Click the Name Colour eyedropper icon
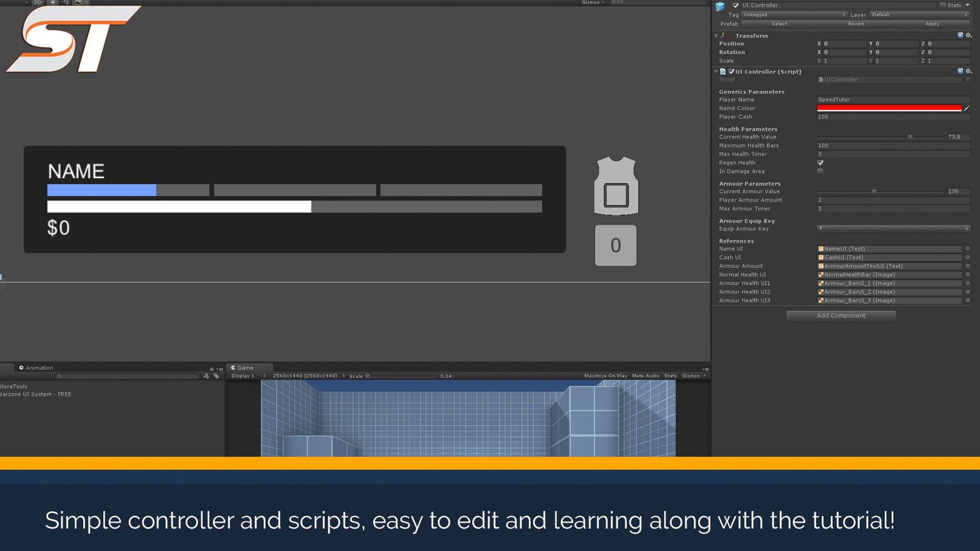This screenshot has height=551, width=980. pyautogui.click(x=966, y=108)
